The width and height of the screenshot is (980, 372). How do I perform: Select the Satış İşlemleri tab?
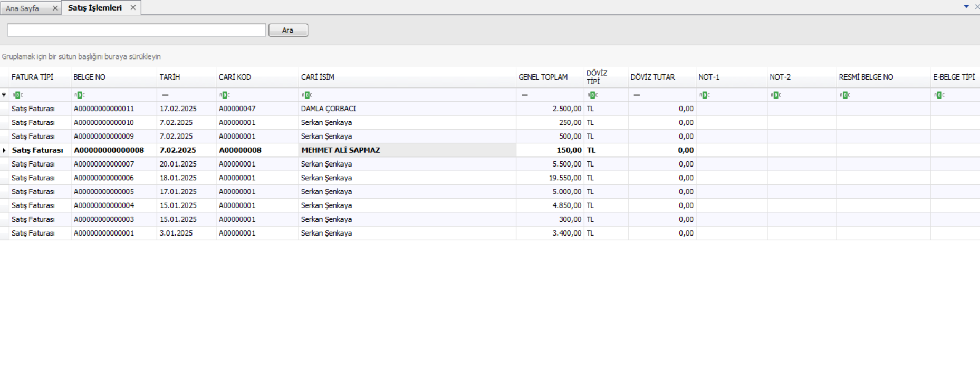95,8
